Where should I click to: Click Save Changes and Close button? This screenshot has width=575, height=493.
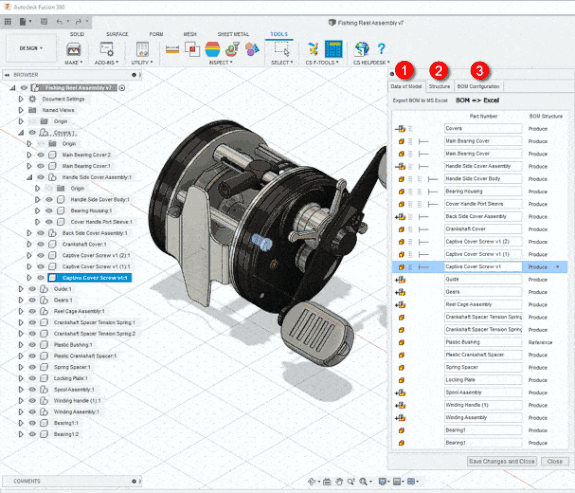tap(502, 461)
